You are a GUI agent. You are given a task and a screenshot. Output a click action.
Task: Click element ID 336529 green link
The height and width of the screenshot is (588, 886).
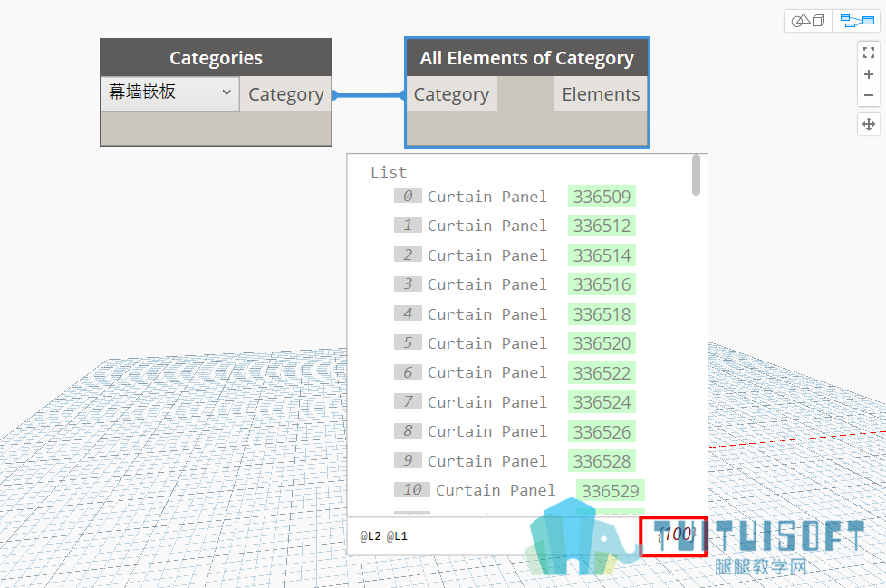pos(611,490)
